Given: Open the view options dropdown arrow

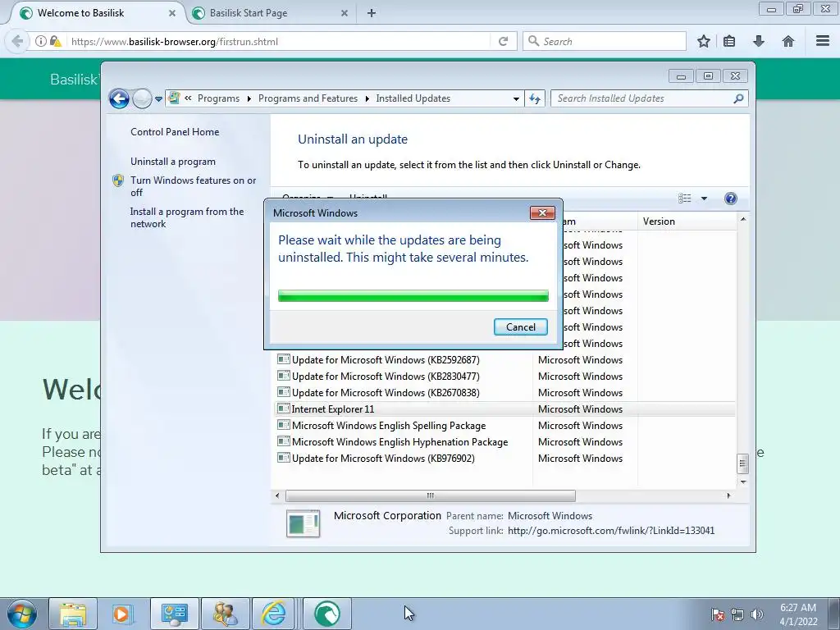Looking at the screenshot, I should (704, 199).
